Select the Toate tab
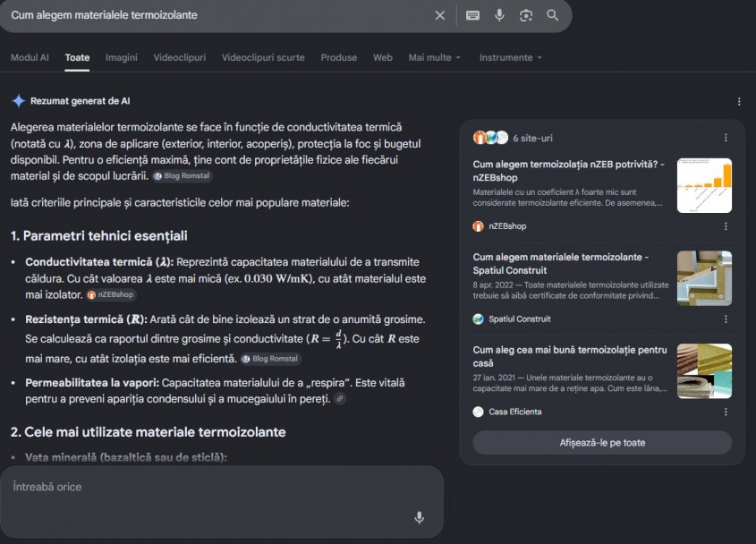 77,57
